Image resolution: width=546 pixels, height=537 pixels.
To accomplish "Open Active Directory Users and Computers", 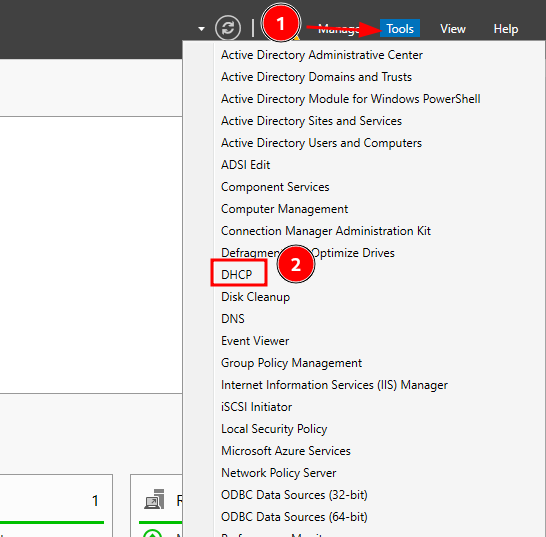I will 321,143.
